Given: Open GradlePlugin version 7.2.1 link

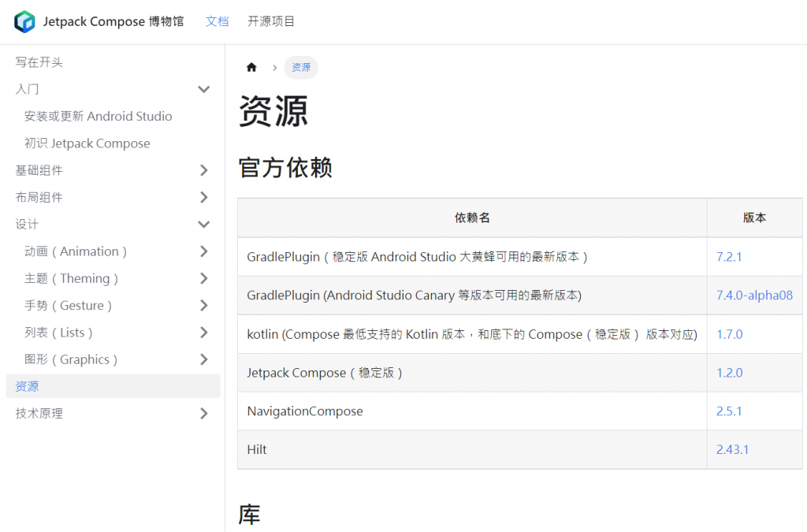Looking at the screenshot, I should (729, 257).
